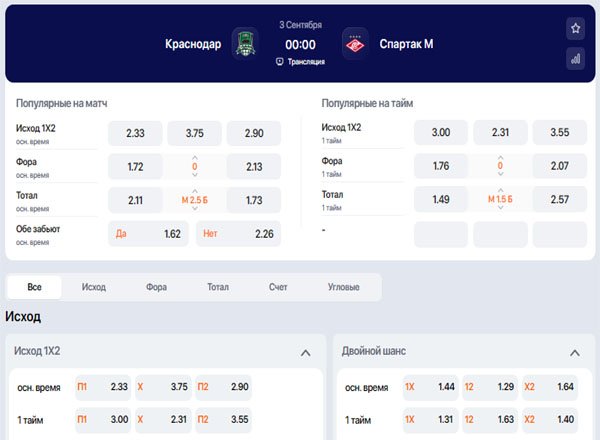This screenshot has width=600, height=440.
Task: Select Обе забьют Да at 1.62
Action: coord(148,234)
